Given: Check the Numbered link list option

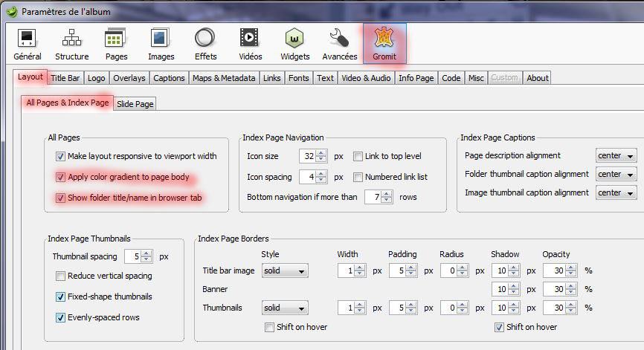Looking at the screenshot, I should pyautogui.click(x=358, y=178).
